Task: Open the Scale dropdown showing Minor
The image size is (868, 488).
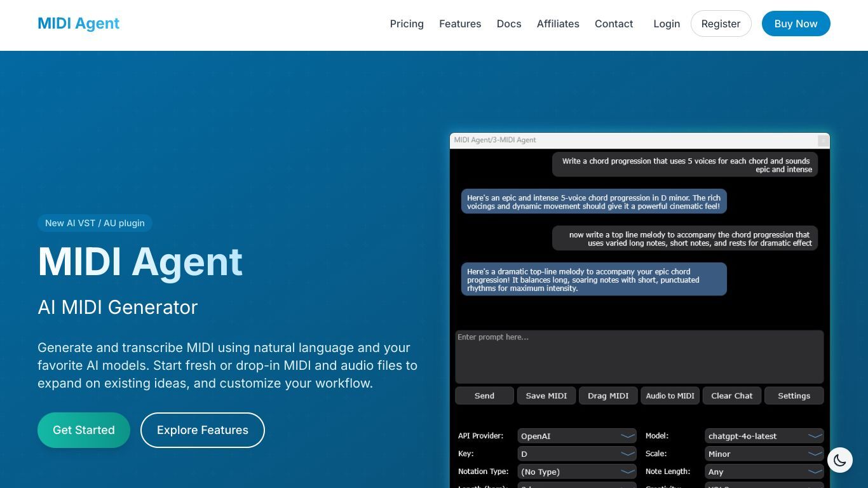Action: pos(764,454)
